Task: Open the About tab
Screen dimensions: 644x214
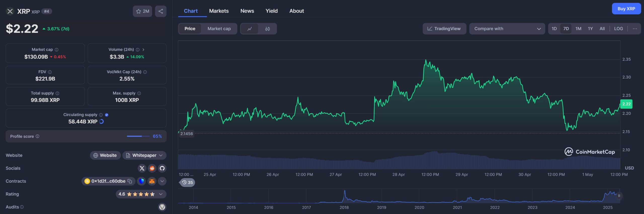Action: click(297, 11)
